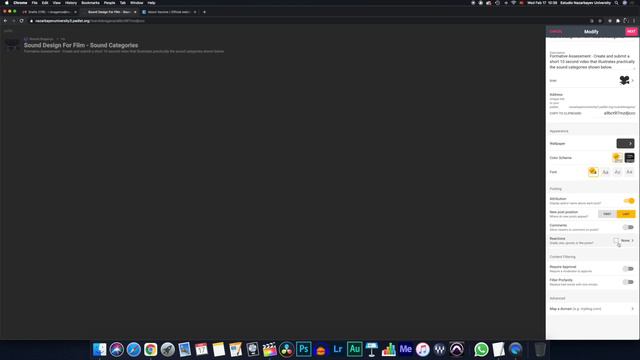Set new post position to LAST
This screenshot has width=640, height=360.
(x=626, y=214)
